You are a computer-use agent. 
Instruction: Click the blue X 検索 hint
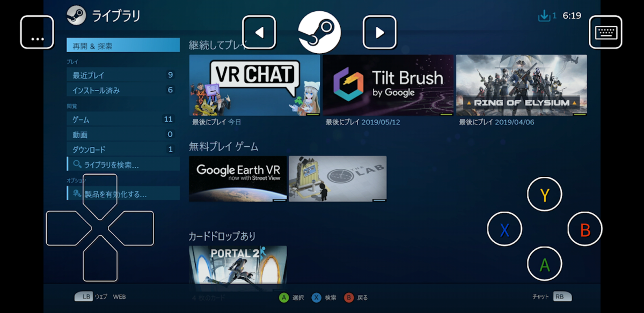[324, 297]
